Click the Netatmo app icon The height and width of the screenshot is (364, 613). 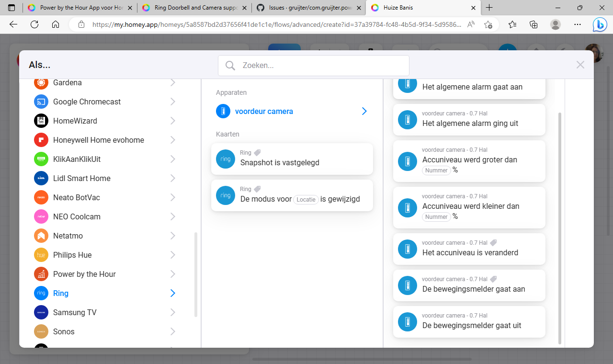pyautogui.click(x=41, y=236)
